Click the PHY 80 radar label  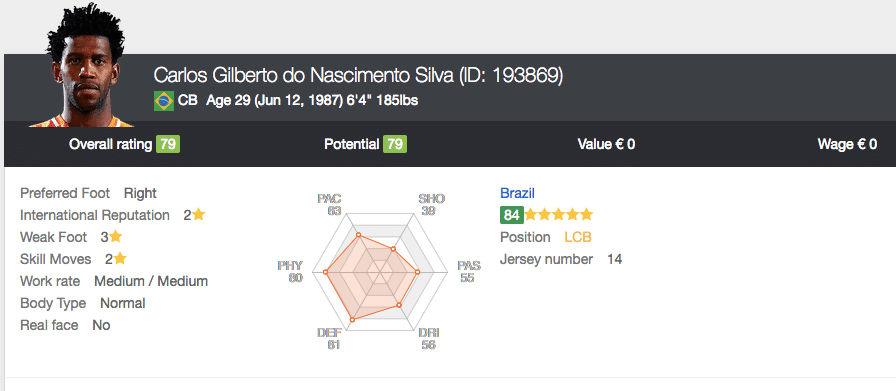coord(290,272)
